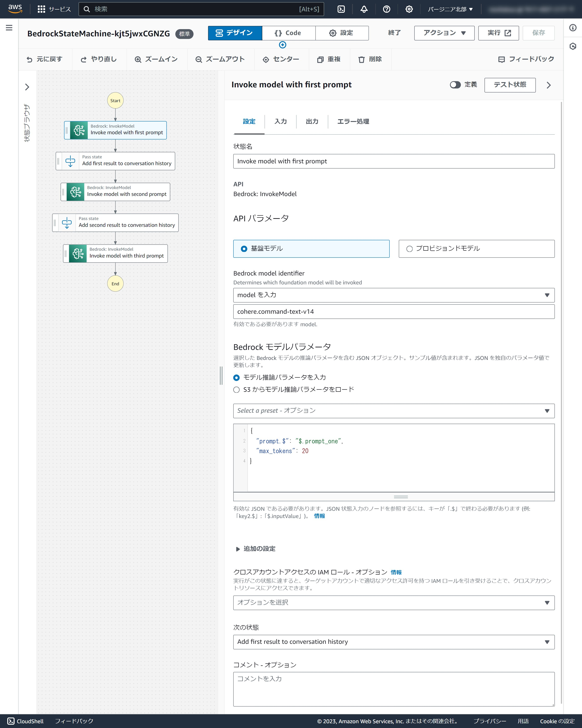Choose S3 からモデル推論パラメータをロード radio
582x728 pixels.
point(236,390)
